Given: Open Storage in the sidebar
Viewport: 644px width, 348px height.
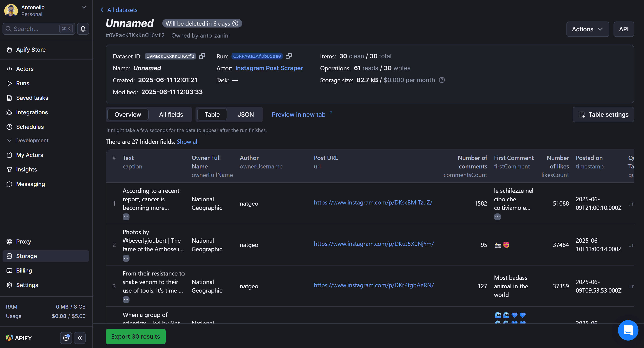Looking at the screenshot, I should coord(26,256).
